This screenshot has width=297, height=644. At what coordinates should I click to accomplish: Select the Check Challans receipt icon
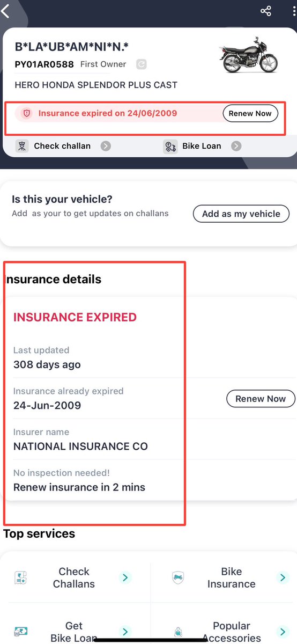(x=20, y=578)
